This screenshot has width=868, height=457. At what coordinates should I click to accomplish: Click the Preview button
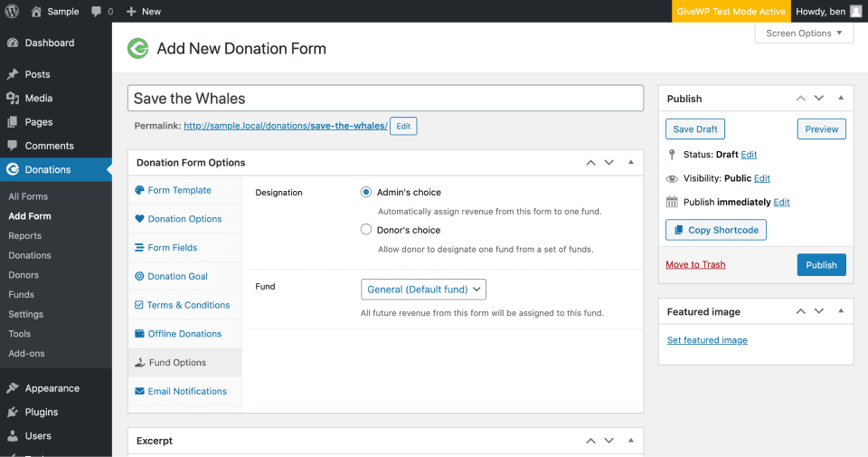[x=822, y=129]
